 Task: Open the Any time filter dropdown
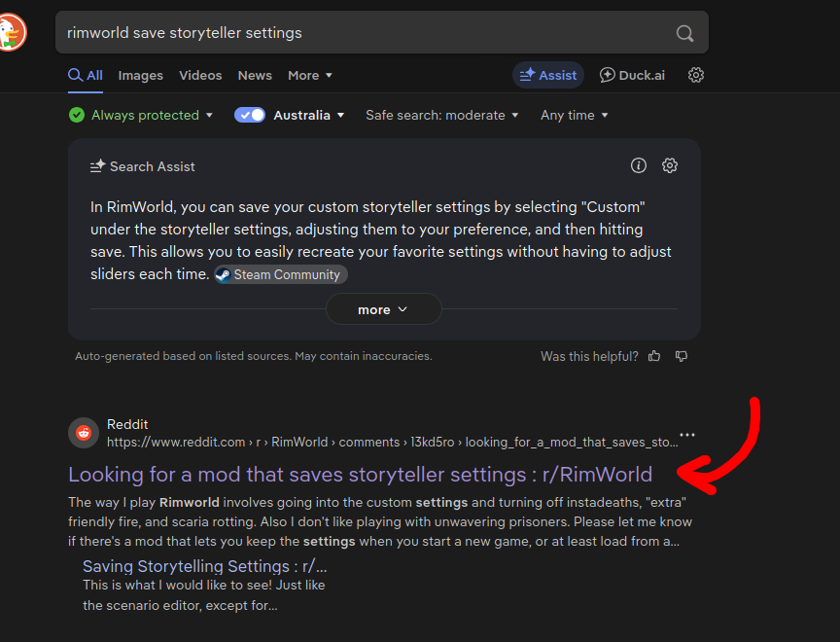575,115
